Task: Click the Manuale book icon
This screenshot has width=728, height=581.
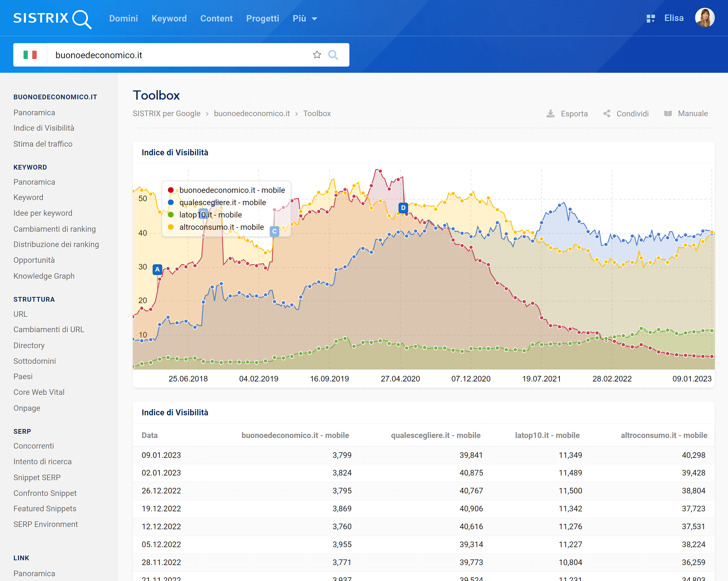Action: pos(668,114)
